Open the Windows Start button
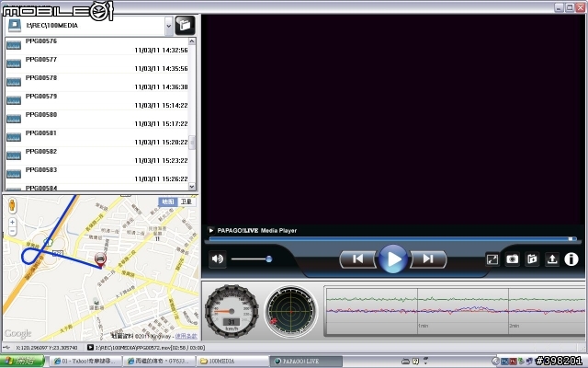This screenshot has height=368, width=588. coord(22,362)
